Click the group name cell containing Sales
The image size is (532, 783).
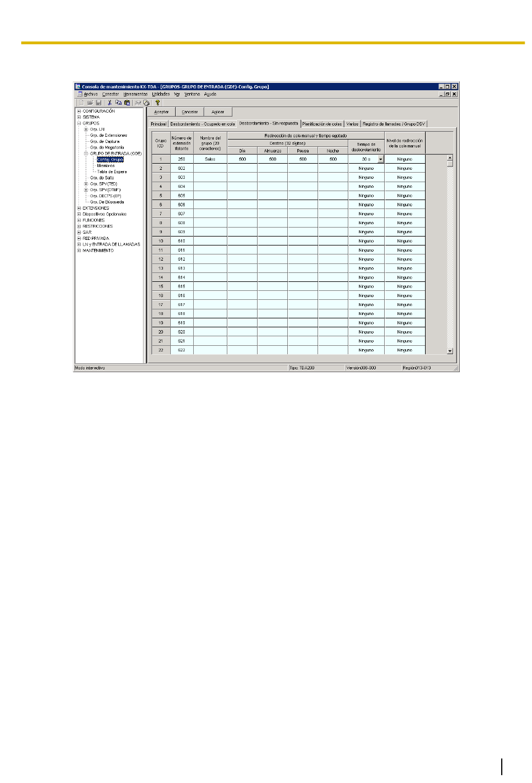pos(210,159)
